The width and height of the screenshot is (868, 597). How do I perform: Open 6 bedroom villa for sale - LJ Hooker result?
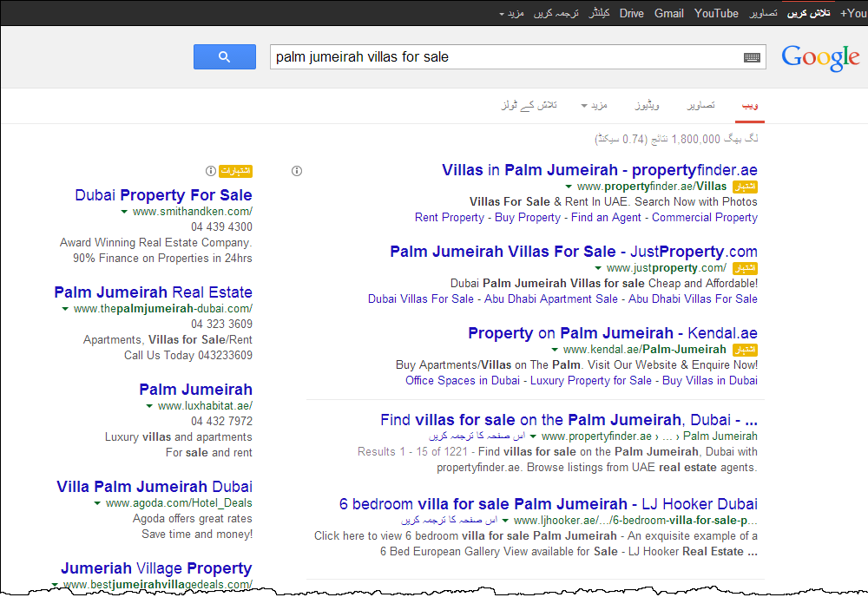(549, 504)
